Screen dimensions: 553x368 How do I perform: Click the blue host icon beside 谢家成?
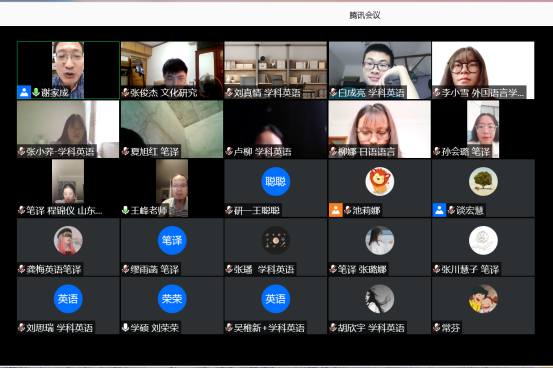click(x=24, y=92)
